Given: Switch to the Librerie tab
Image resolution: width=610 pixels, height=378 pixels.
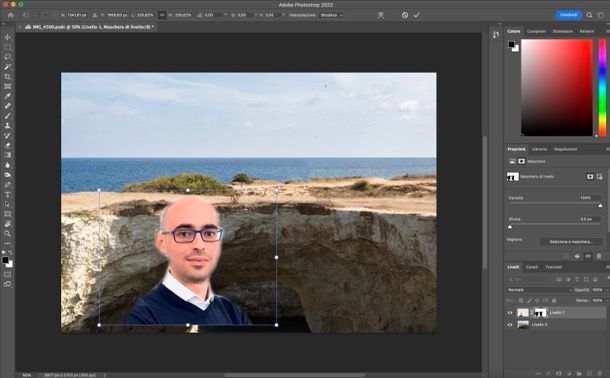Looking at the screenshot, I should tap(539, 149).
